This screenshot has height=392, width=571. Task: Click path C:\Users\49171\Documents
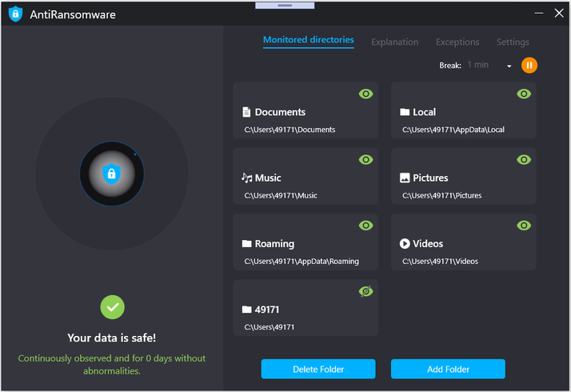[289, 130]
